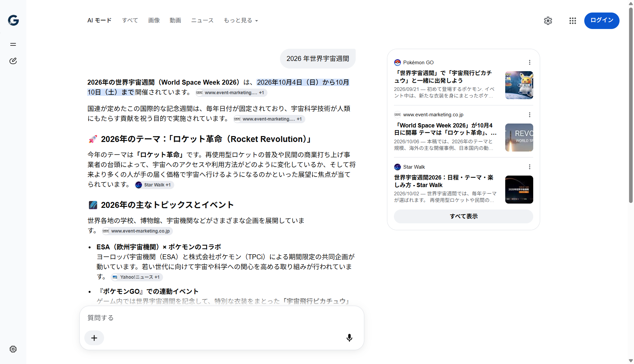Image resolution: width=634 pixels, height=364 pixels.
Task: Click the Pokémon GO favicon in sources
Action: [x=398, y=63]
